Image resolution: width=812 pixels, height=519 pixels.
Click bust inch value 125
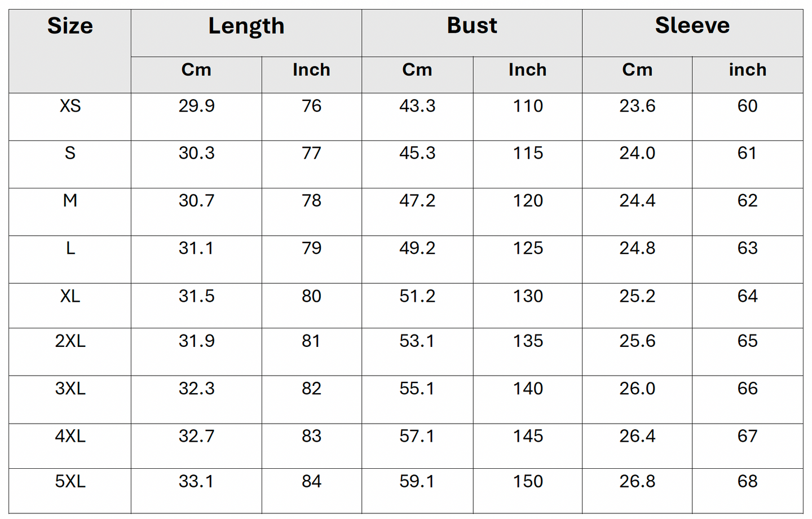pyautogui.click(x=528, y=248)
